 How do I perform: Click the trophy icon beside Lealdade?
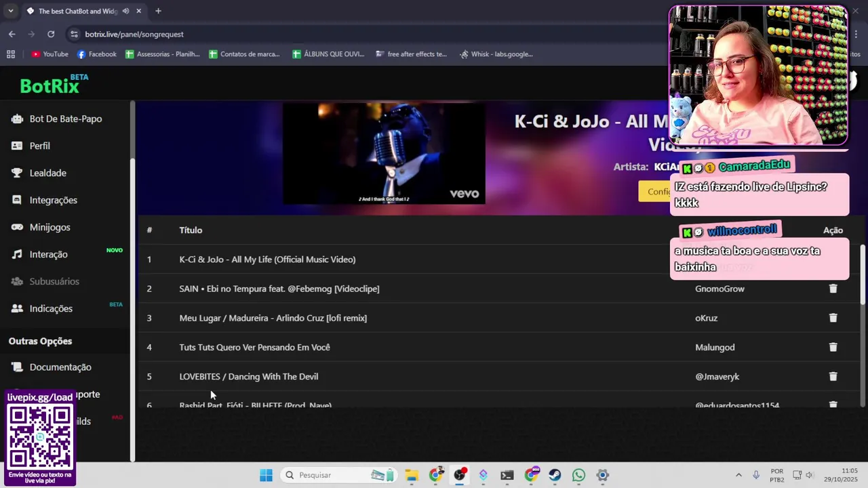[17, 173]
